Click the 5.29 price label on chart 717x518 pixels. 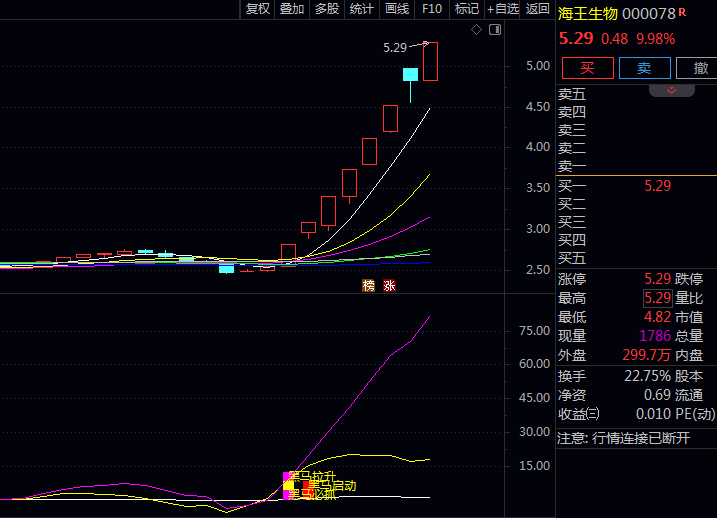point(395,48)
